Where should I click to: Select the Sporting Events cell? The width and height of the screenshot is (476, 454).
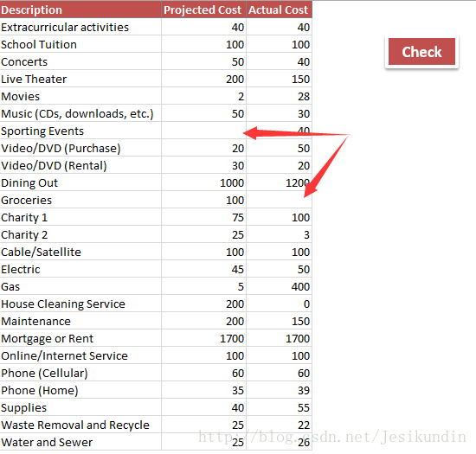pos(80,131)
